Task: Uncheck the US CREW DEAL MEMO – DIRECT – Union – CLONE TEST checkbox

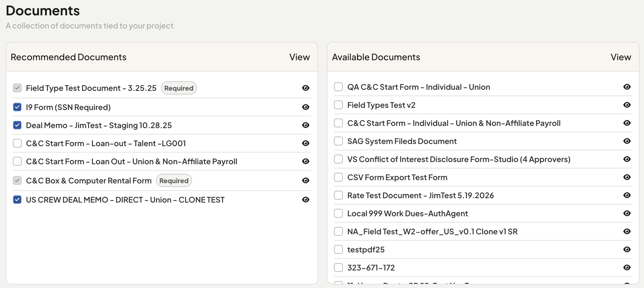Action: (17, 200)
